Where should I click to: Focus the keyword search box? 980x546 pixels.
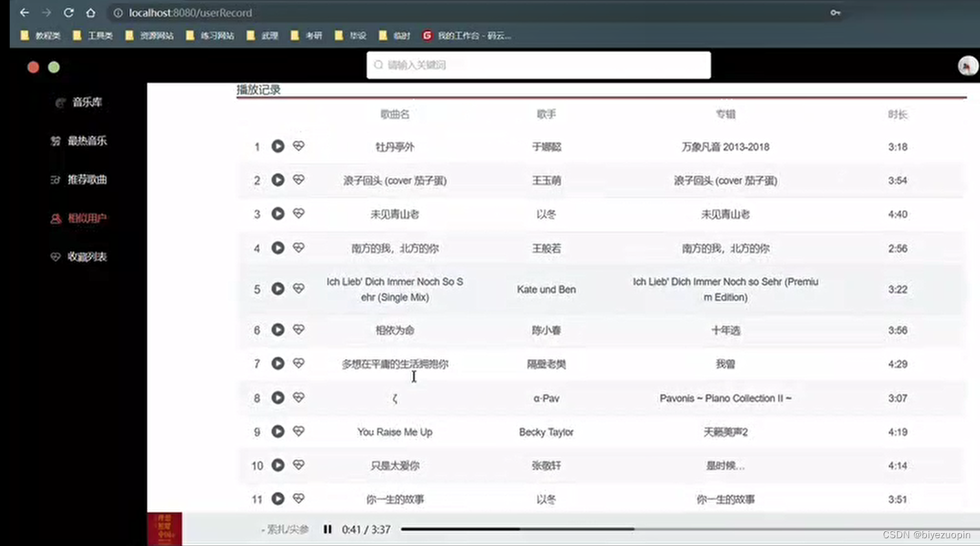pyautogui.click(x=539, y=65)
